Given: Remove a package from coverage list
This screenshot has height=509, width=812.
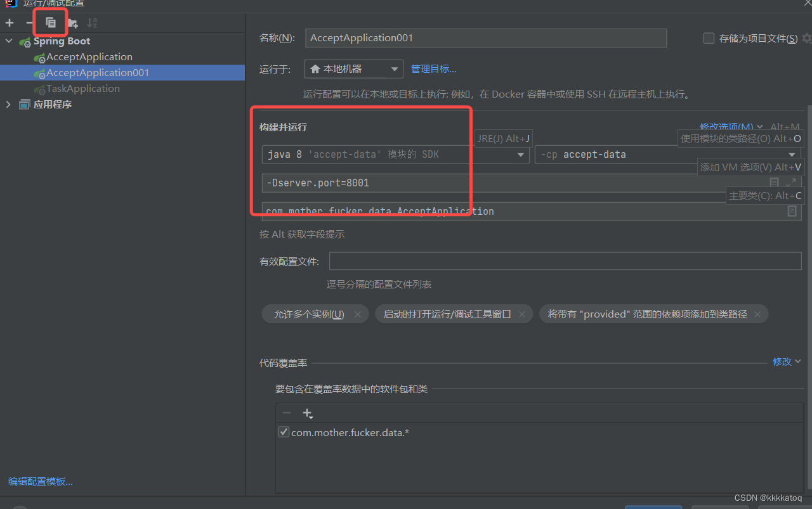Looking at the screenshot, I should [x=286, y=413].
